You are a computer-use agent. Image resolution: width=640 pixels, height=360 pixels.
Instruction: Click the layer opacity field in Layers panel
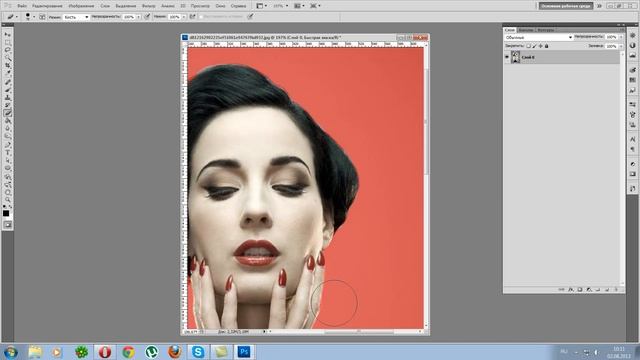point(611,37)
